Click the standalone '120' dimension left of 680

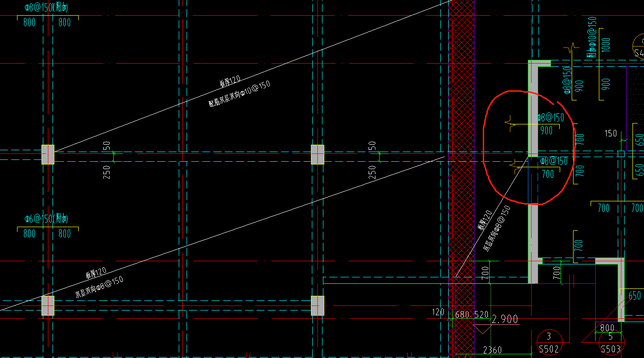point(439,312)
